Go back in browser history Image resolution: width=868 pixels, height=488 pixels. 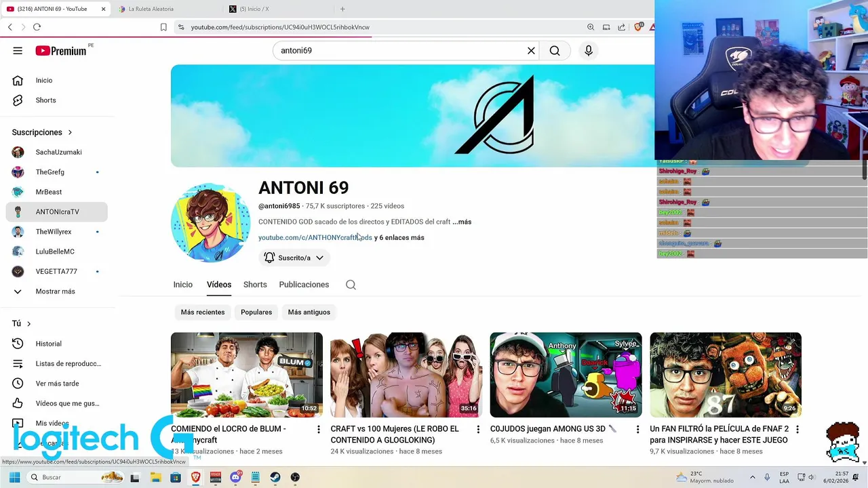tap(9, 27)
